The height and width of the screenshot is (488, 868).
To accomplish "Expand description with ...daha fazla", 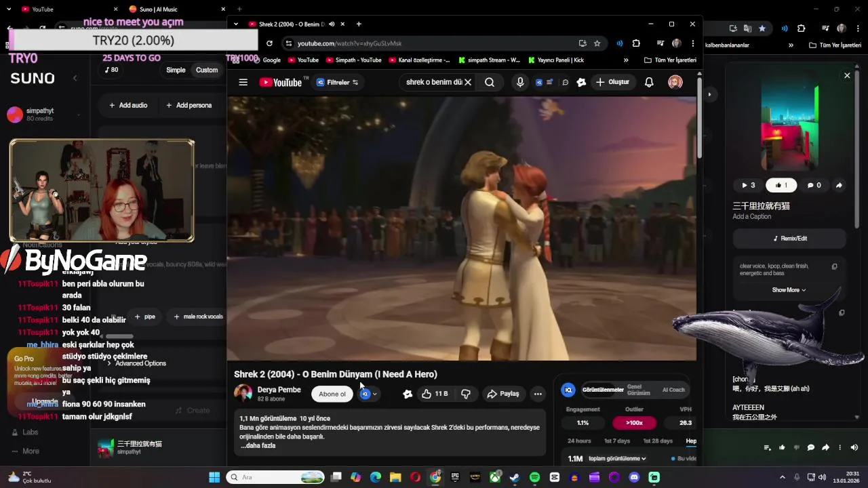I will coord(258,445).
